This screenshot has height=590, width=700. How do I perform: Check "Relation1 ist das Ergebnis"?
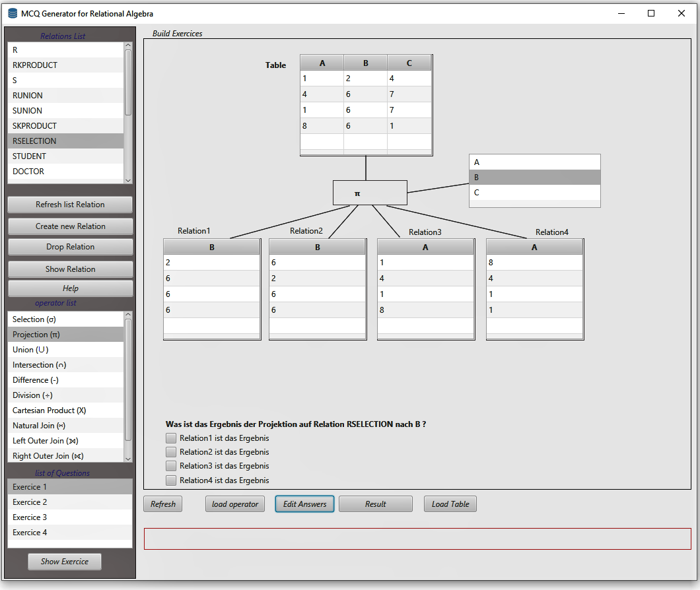coord(171,437)
